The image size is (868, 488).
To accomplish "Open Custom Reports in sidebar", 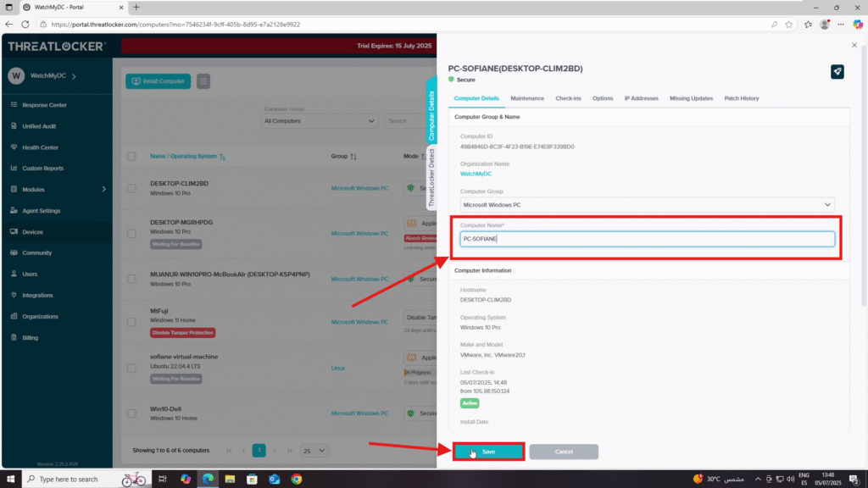I will pos(42,169).
